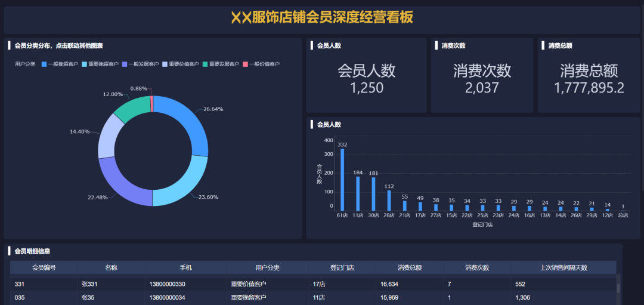
Task: Click the bar for 27店
Action: tap(436, 207)
